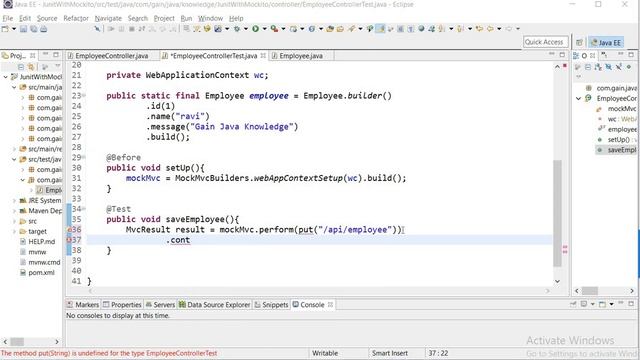This screenshot has height=360, width=640.
Task: Open the Help menu
Action: [x=236, y=18]
